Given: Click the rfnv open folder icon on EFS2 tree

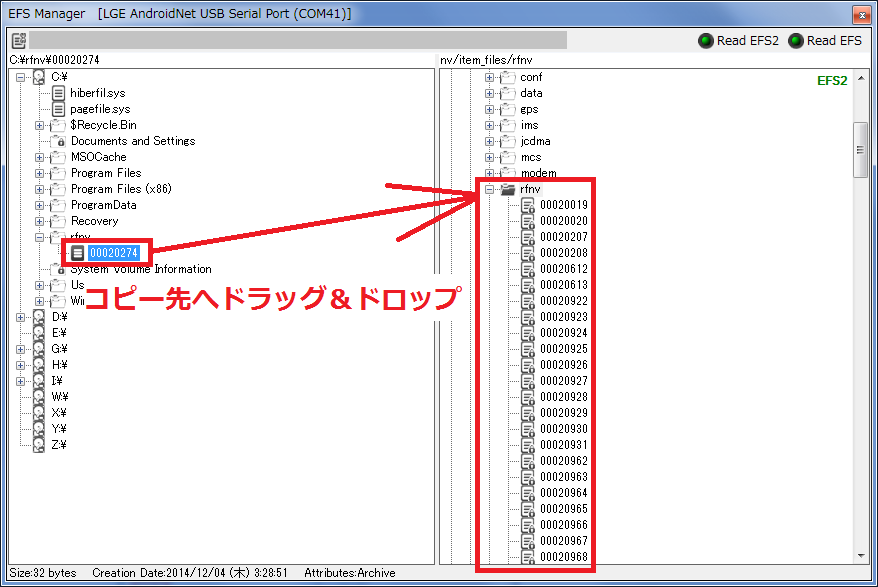Looking at the screenshot, I should pyautogui.click(x=508, y=188).
